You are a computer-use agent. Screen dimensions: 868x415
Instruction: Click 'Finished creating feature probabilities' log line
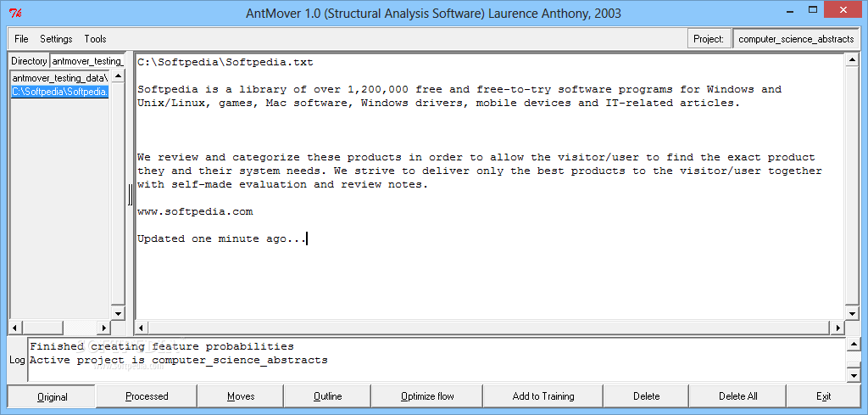pos(162,347)
